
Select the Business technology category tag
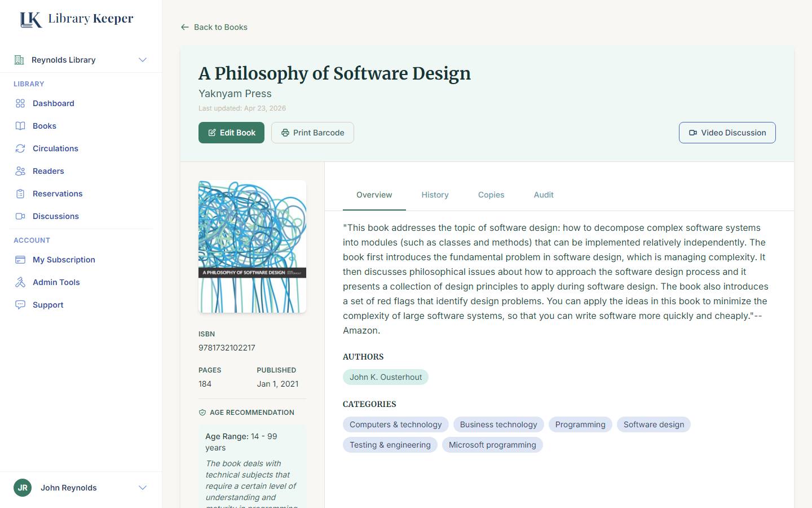pyautogui.click(x=498, y=424)
